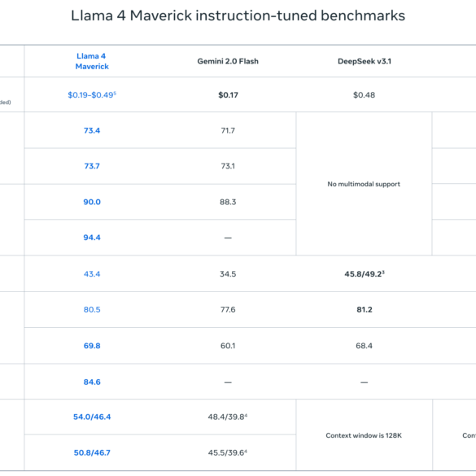The image size is (476, 476).
Task: Click the Context window is 128K cell
Action: point(364,435)
